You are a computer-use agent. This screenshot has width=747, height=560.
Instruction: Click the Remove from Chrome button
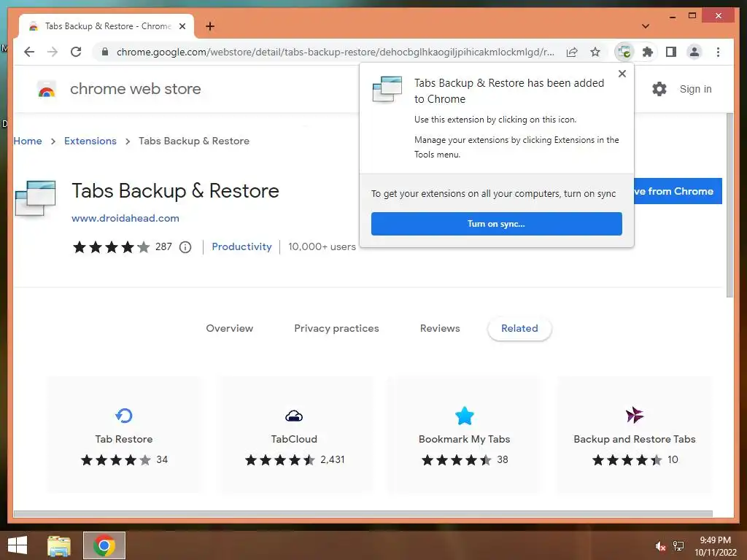[678, 191]
